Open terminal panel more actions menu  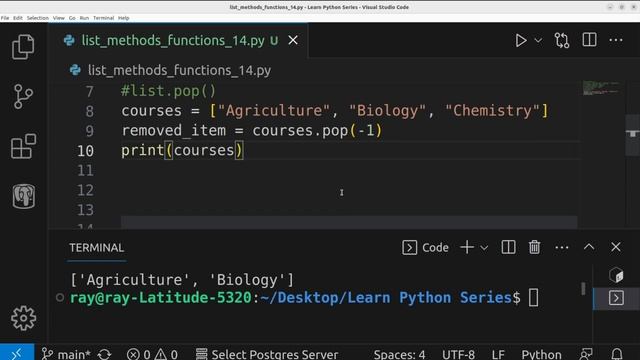pyautogui.click(x=562, y=247)
